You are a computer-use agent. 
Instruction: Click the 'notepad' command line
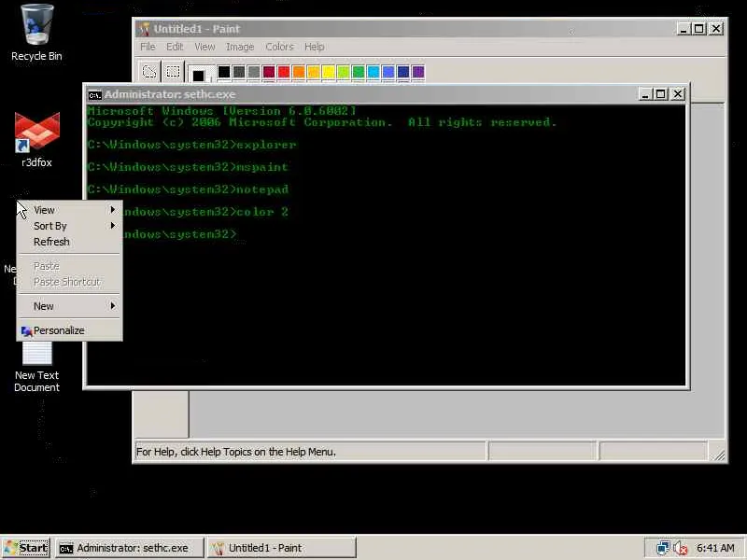click(189, 189)
